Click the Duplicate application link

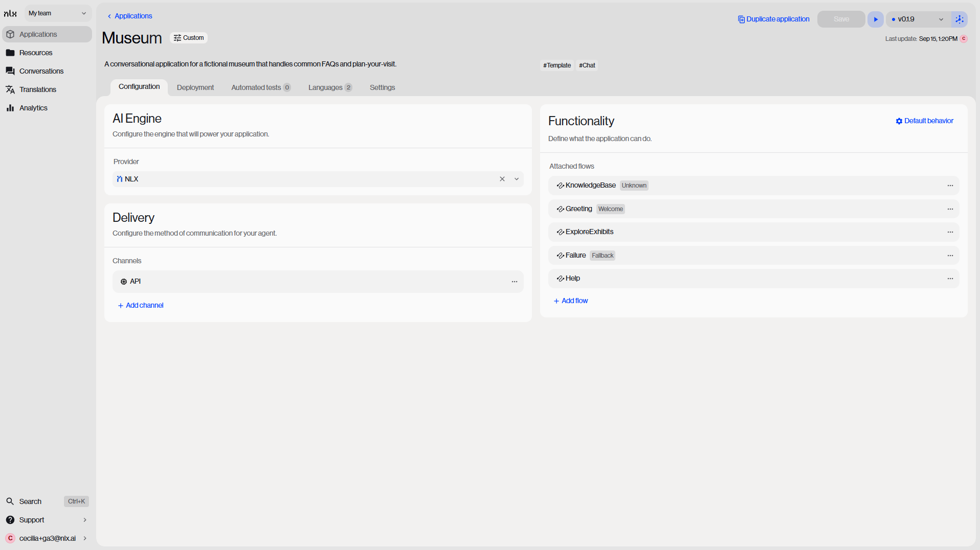773,19
